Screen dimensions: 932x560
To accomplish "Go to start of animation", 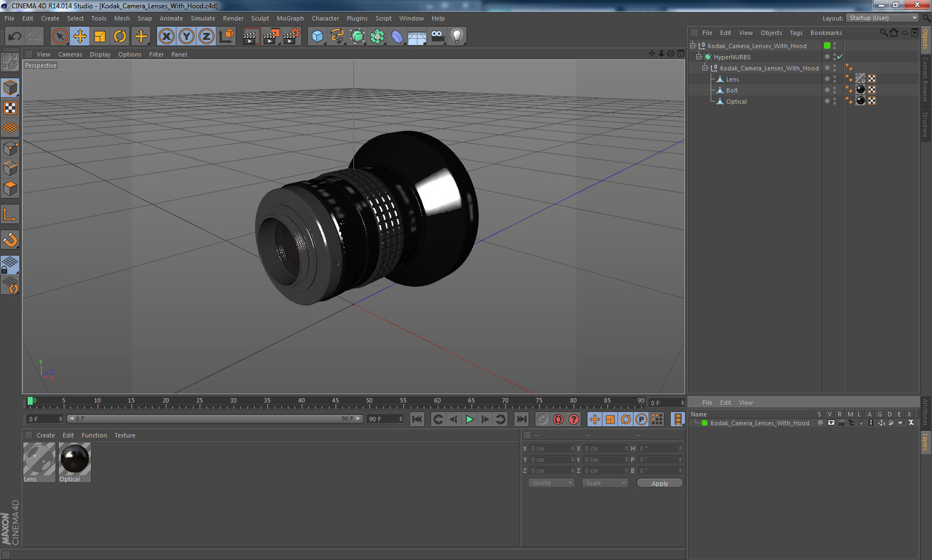I will pos(417,419).
